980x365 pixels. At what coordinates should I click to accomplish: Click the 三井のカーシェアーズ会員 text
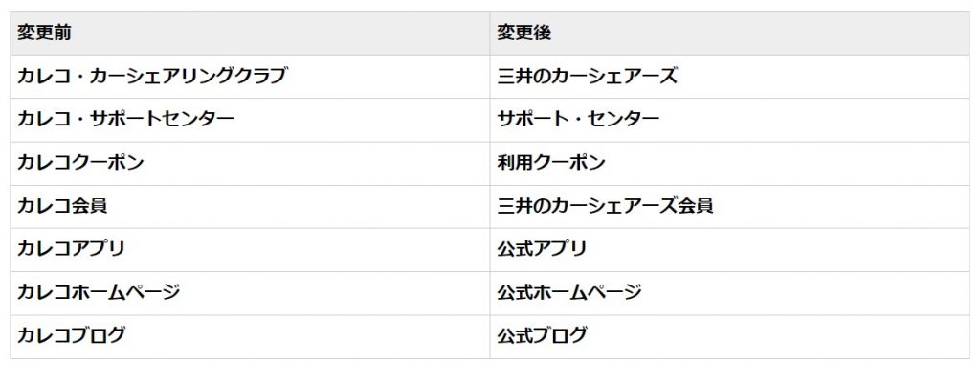tap(605, 206)
